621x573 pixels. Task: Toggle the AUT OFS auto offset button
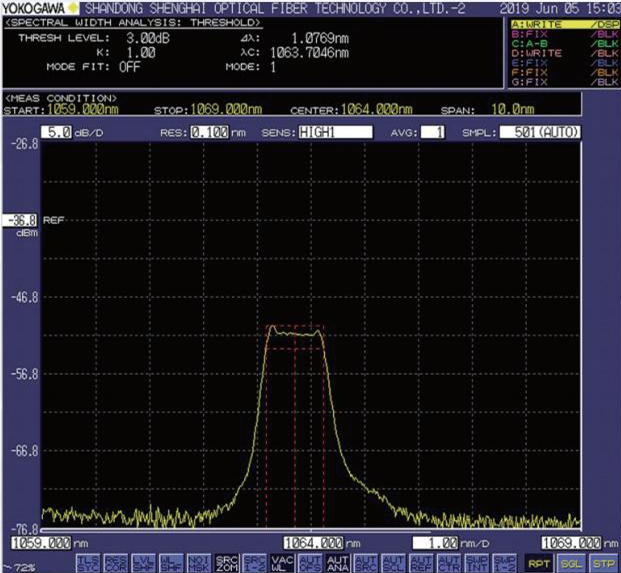[x=310, y=563]
